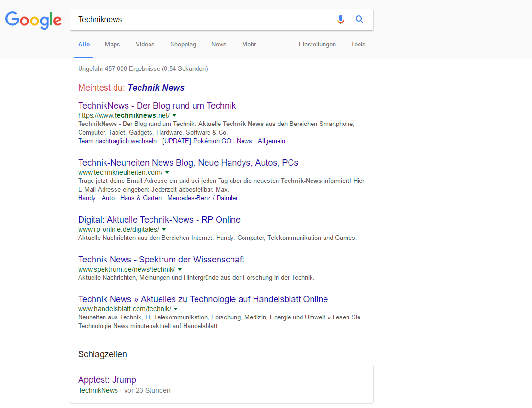Open the Haus & Garten sitelink

click(x=141, y=198)
